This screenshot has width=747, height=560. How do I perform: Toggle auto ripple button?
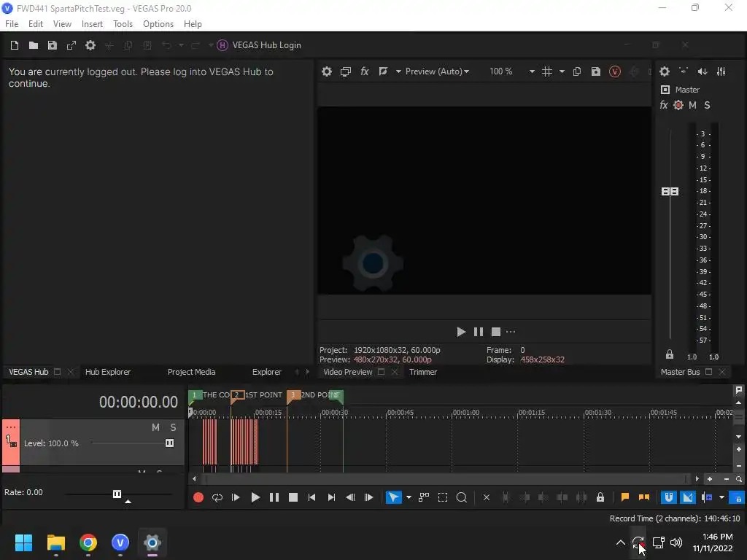707,497
